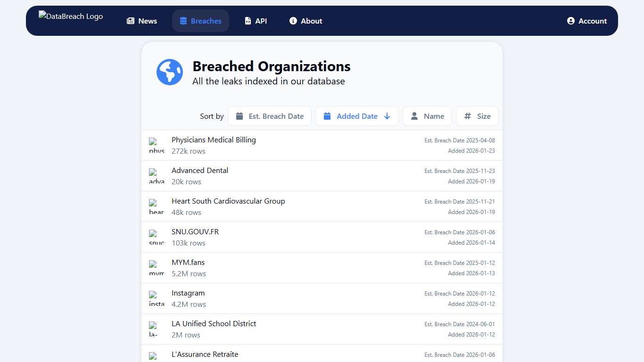Toggle sorting by Size
This screenshot has height=362, width=644.
coord(477,116)
